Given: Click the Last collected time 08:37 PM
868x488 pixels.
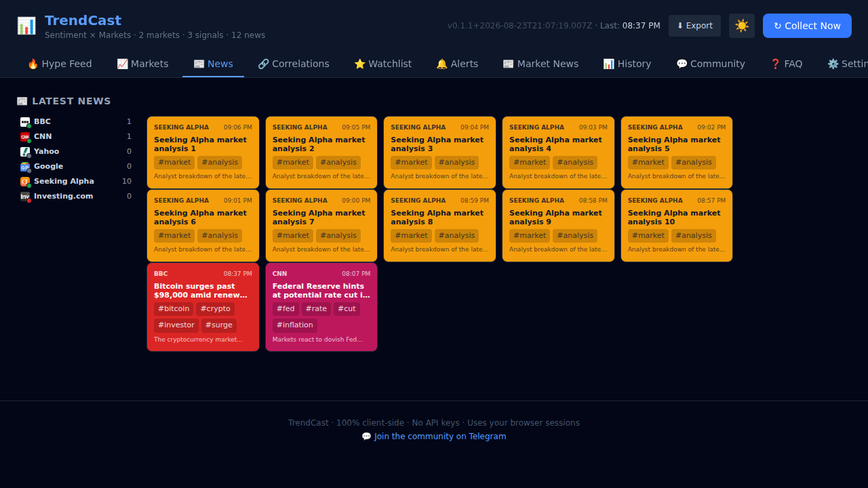Looking at the screenshot, I should pyautogui.click(x=641, y=26).
